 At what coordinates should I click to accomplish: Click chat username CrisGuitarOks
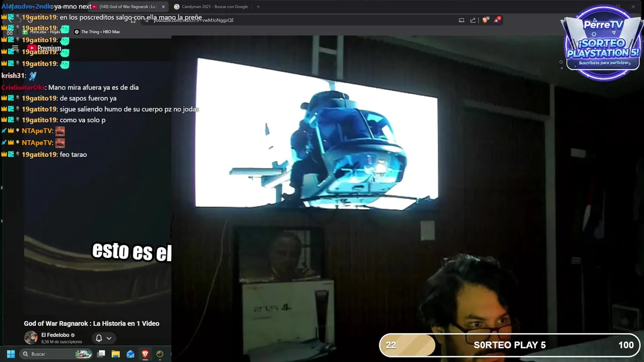click(23, 87)
